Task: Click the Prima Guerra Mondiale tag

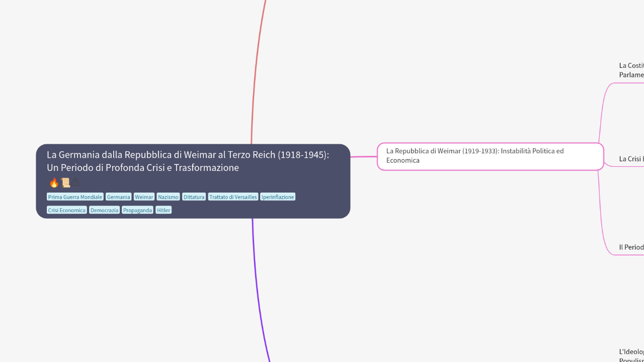Action: tap(75, 197)
